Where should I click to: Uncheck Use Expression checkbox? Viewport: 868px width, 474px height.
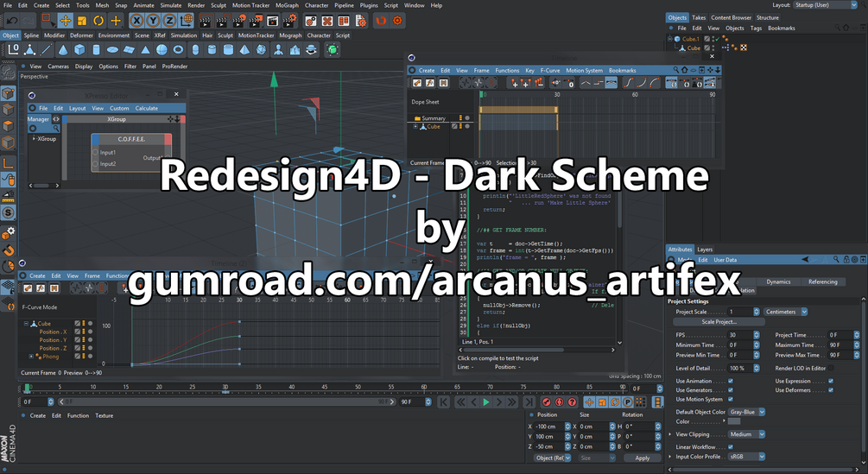pos(830,381)
